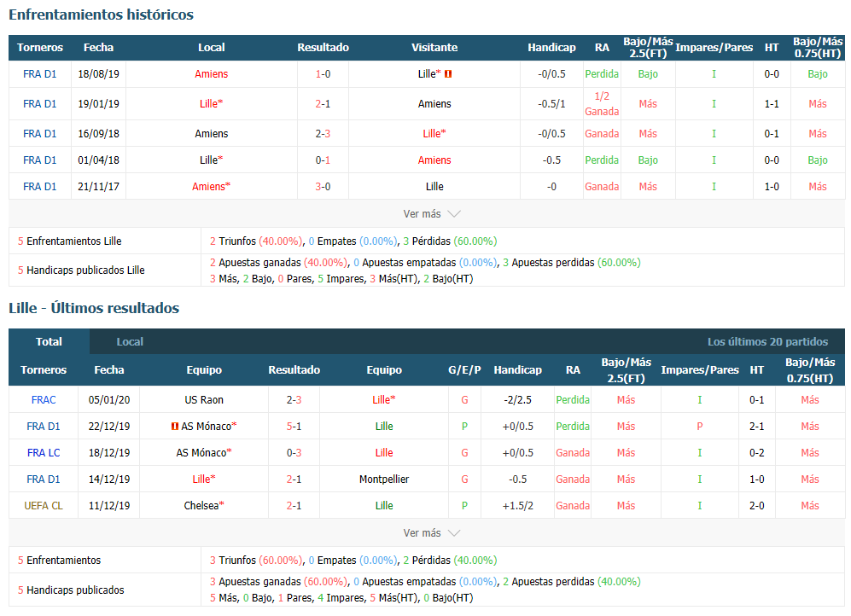Image resolution: width=851 pixels, height=616 pixels.
Task: Click the red card icon beside AS Mónaco
Action: point(175,427)
